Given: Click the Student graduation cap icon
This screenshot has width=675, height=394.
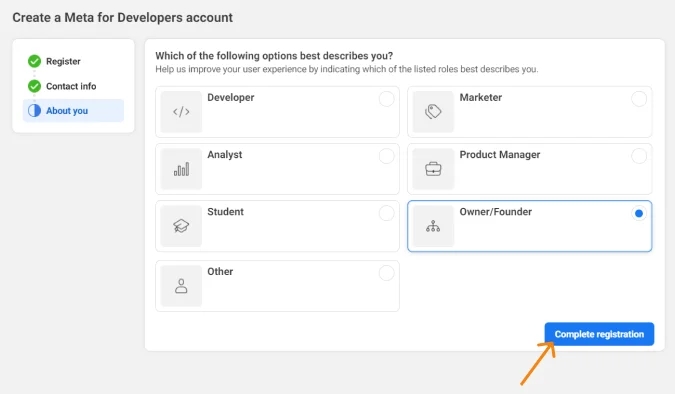Looking at the screenshot, I should (x=181, y=226).
